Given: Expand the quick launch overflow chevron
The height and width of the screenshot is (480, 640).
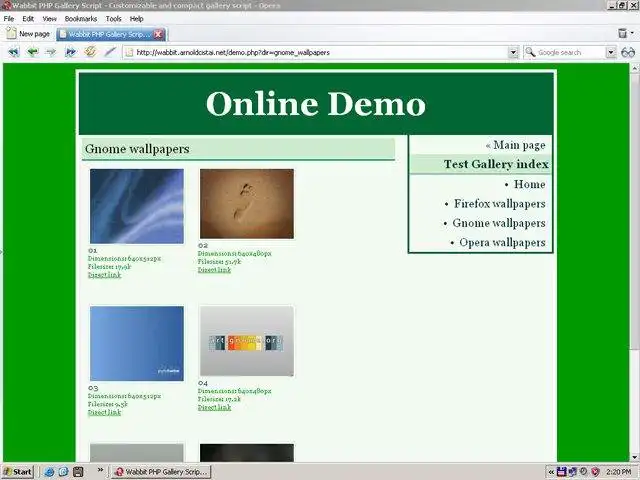Looking at the screenshot, I should pos(100,470).
